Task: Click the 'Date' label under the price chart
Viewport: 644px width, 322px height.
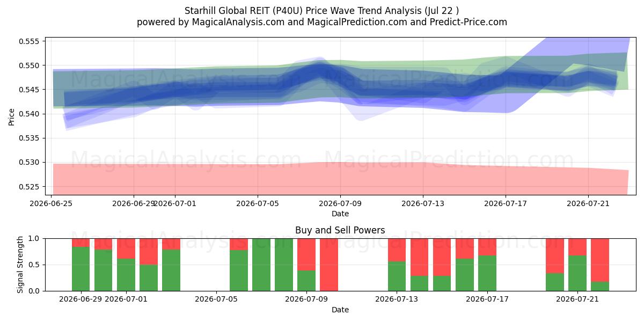Action: point(340,214)
